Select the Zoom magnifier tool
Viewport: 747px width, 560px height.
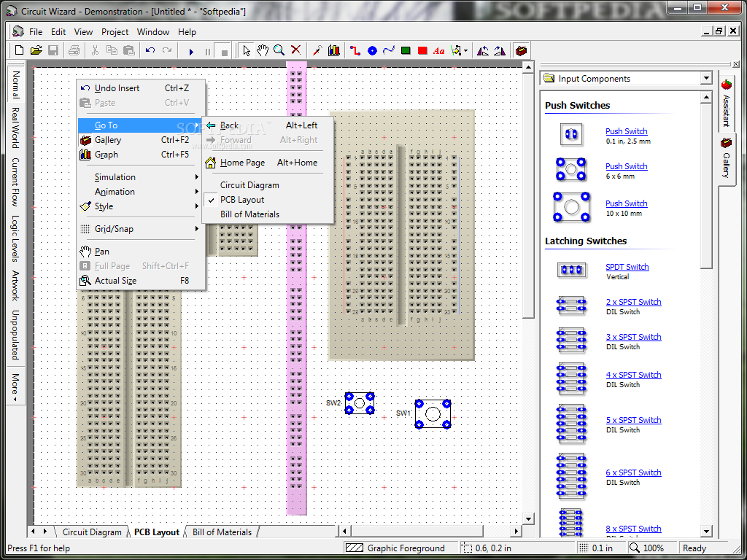(279, 50)
